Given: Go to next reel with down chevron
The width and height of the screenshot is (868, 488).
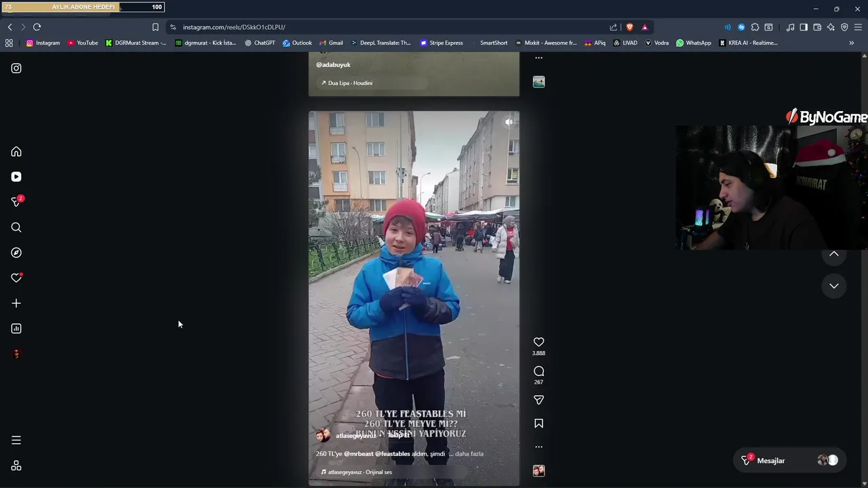Looking at the screenshot, I should (x=834, y=286).
